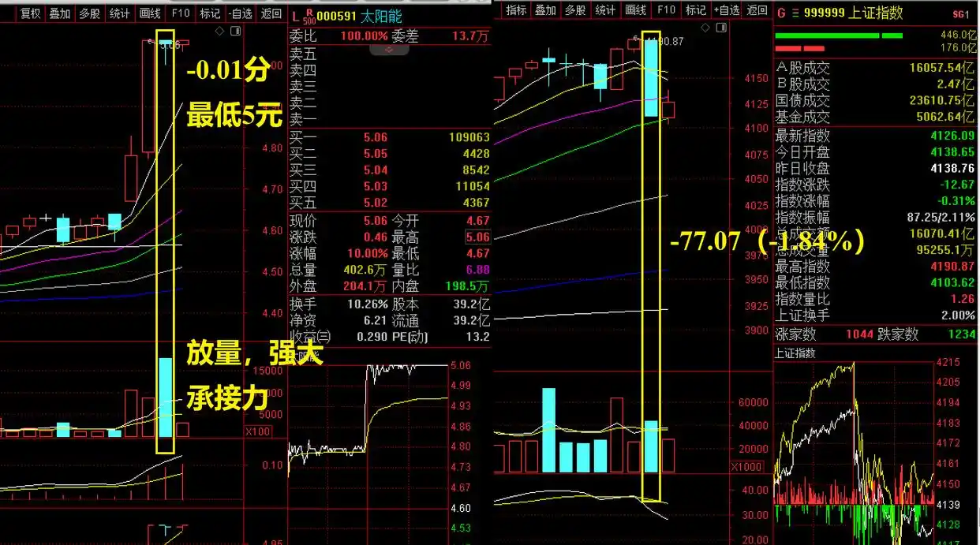980x545 pixels.
Task: Click stock name 太阳能
Action: pos(383,17)
